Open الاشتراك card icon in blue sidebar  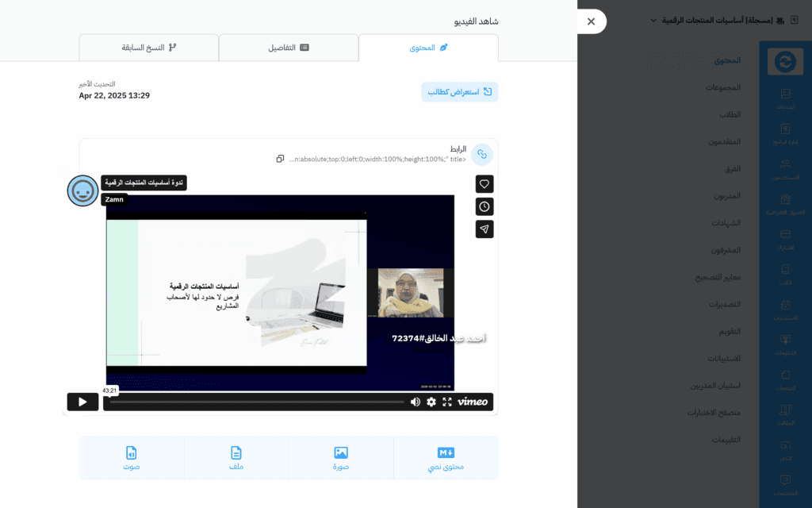[786, 240]
